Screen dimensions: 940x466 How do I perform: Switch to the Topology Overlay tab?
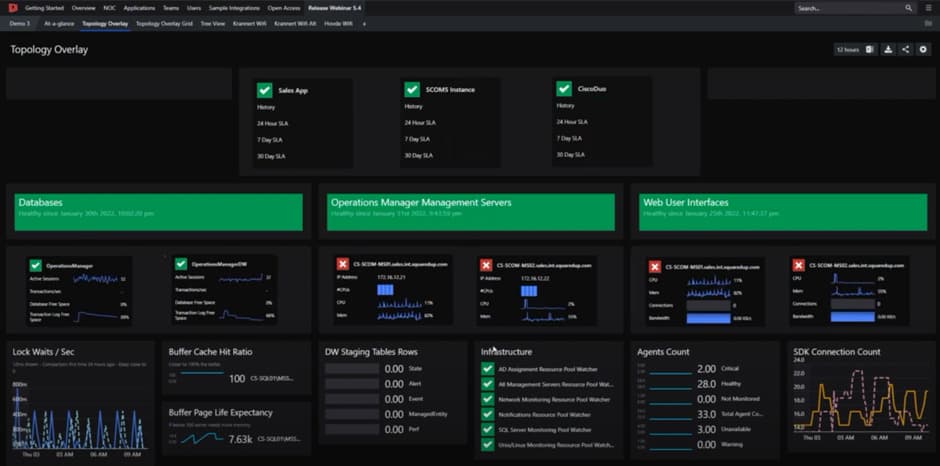pos(105,24)
